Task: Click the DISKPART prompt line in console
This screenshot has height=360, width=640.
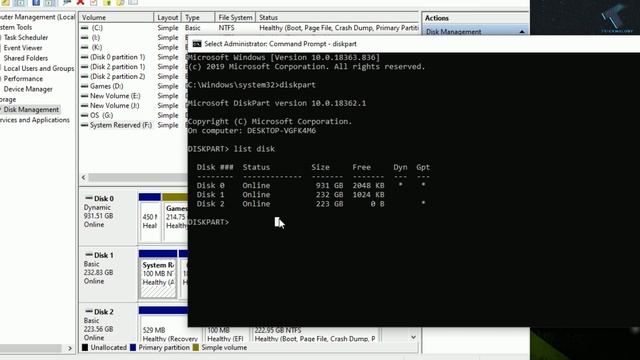Action: point(209,222)
